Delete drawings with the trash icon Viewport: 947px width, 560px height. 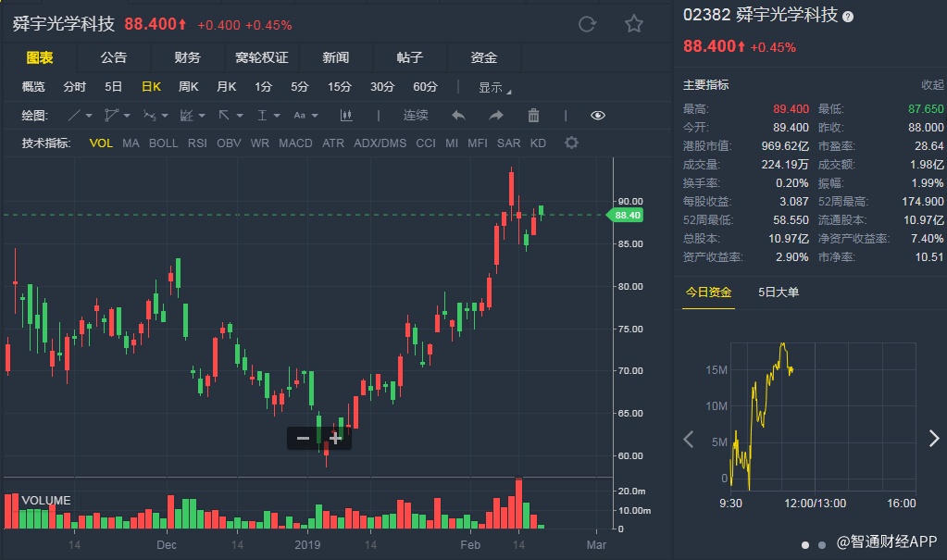(x=533, y=116)
